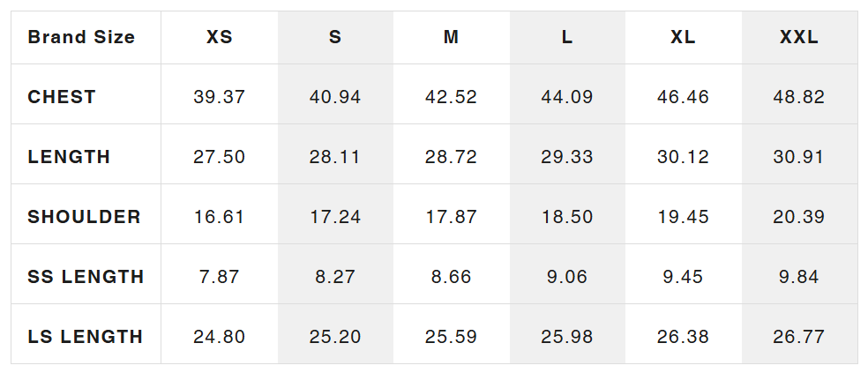Image resolution: width=868 pixels, height=373 pixels.
Task: Click chest value 39.37 for XS
Action: point(220,97)
